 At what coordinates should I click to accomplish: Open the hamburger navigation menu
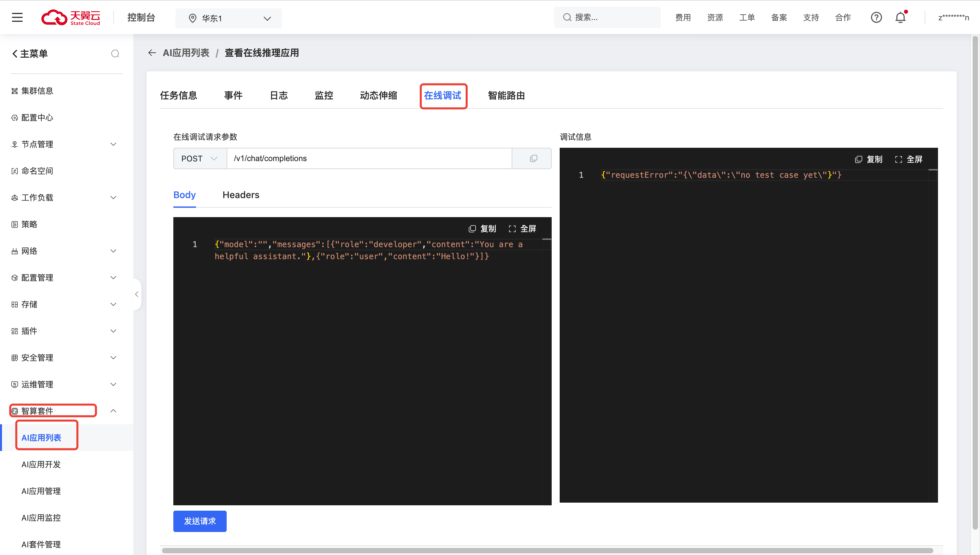[x=17, y=18]
